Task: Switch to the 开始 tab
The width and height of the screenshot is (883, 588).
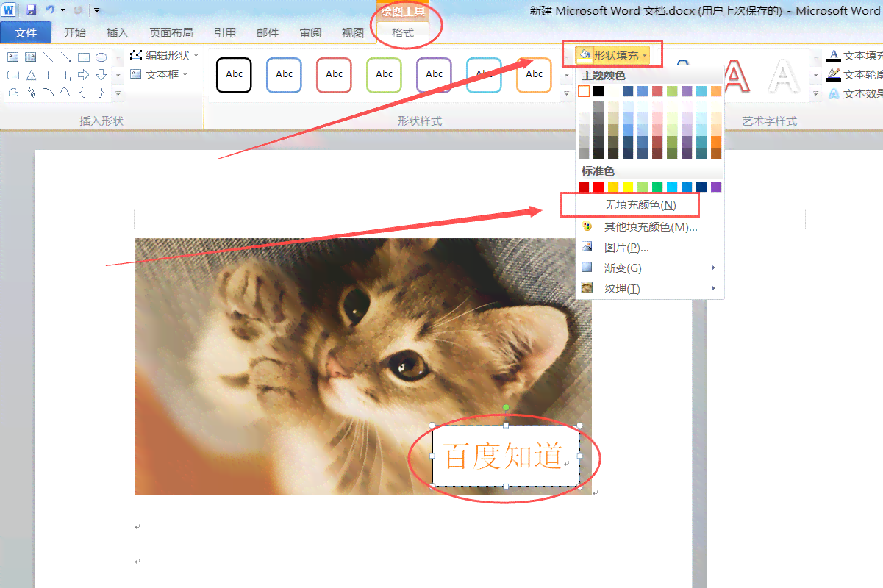Action: click(x=74, y=32)
